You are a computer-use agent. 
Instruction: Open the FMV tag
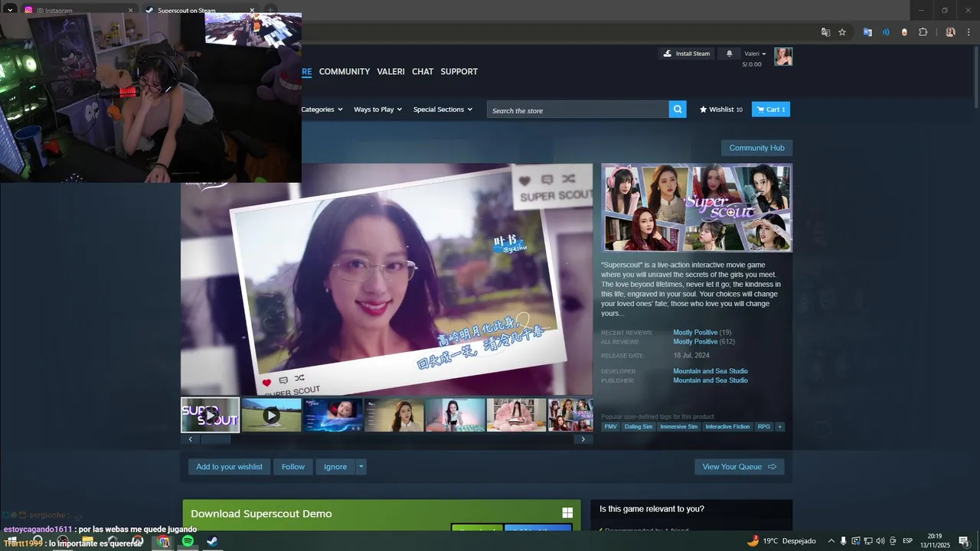point(610,426)
